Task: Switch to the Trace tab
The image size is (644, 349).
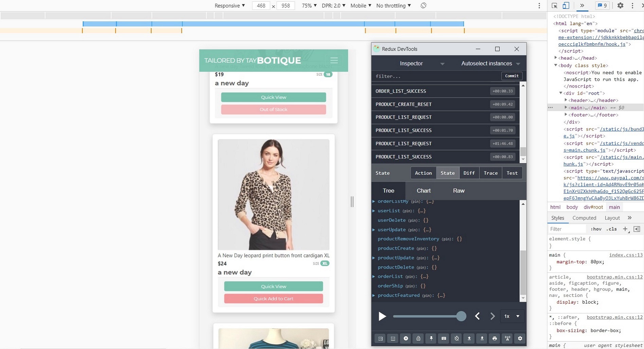Action: [490, 173]
